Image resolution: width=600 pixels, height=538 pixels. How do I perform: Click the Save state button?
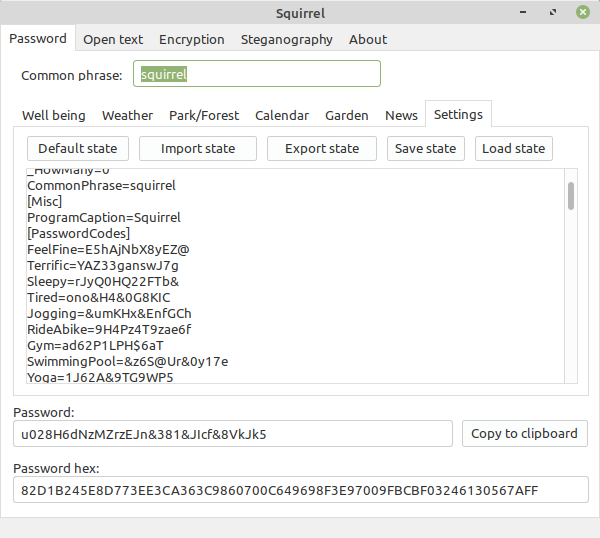pyautogui.click(x=426, y=148)
